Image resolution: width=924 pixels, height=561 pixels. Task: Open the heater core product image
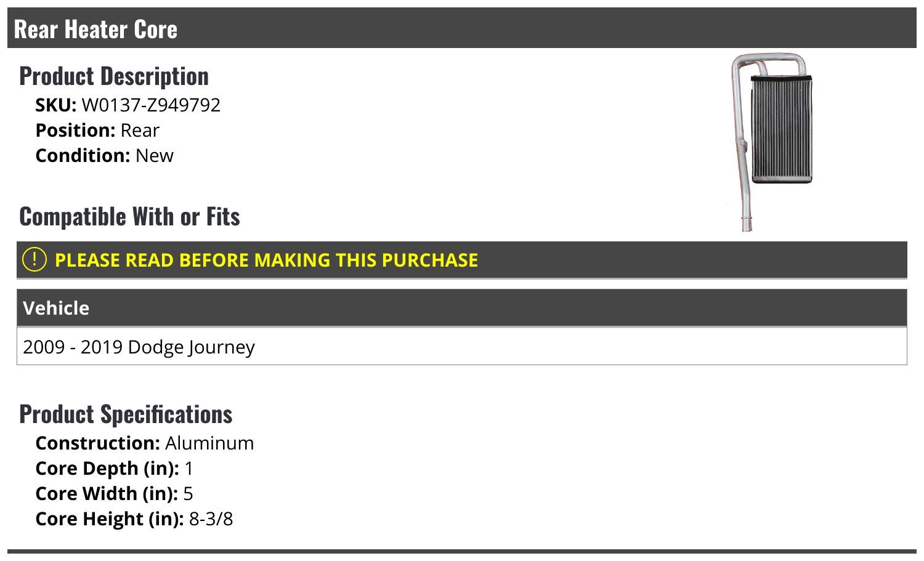[771, 142]
